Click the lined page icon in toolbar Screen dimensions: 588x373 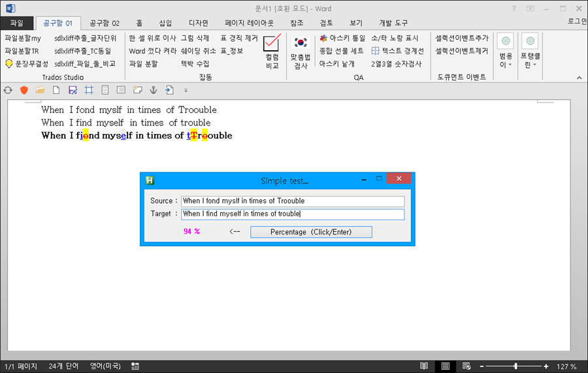pyautogui.click(x=105, y=90)
